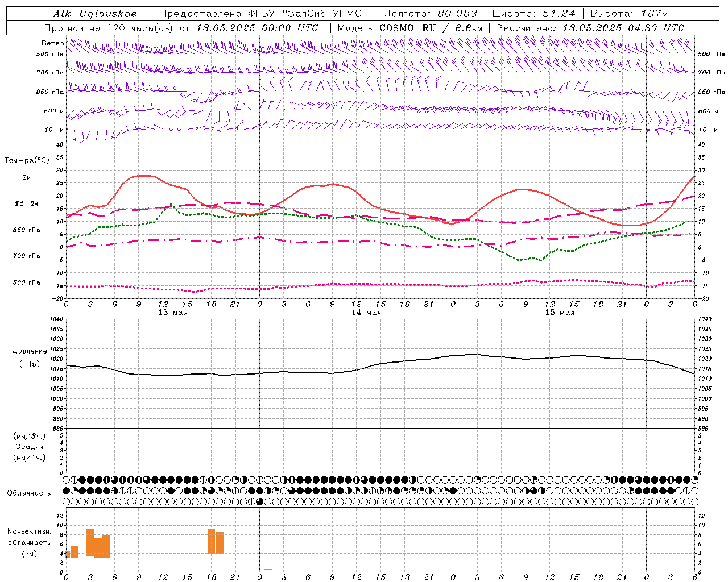
Task: Click the Высота: 187м header field
Action: click(x=629, y=14)
